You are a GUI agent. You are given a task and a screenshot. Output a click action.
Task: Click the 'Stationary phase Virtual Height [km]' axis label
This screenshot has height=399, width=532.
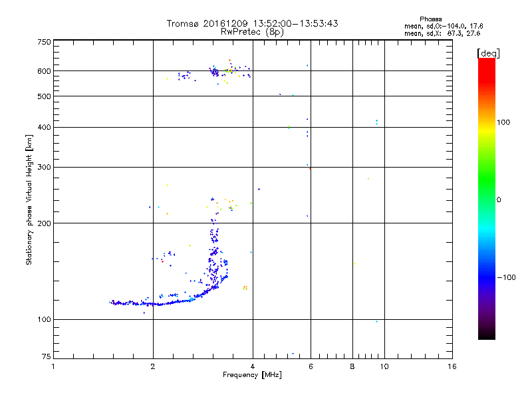click(x=29, y=200)
